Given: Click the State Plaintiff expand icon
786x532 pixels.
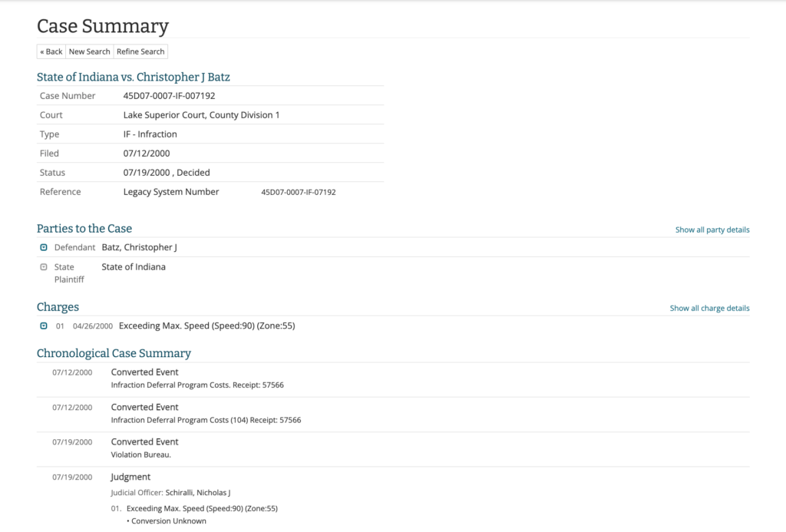Looking at the screenshot, I should pos(44,267).
